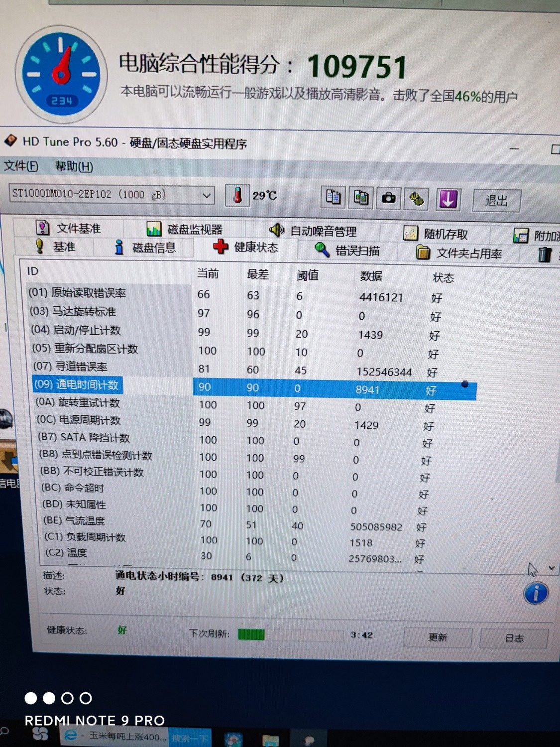Switch to the 磁盘监视器 tab
Screen dimensions: 560x747
pos(185,229)
